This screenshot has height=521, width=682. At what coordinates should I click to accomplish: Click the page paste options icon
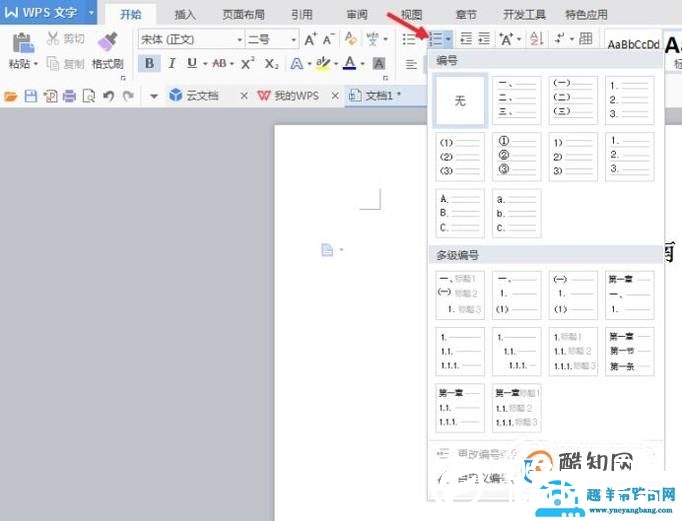[328, 250]
